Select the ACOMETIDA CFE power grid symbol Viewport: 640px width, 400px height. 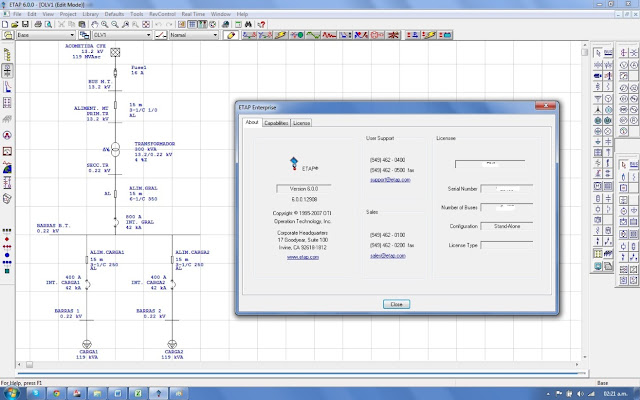click(116, 52)
